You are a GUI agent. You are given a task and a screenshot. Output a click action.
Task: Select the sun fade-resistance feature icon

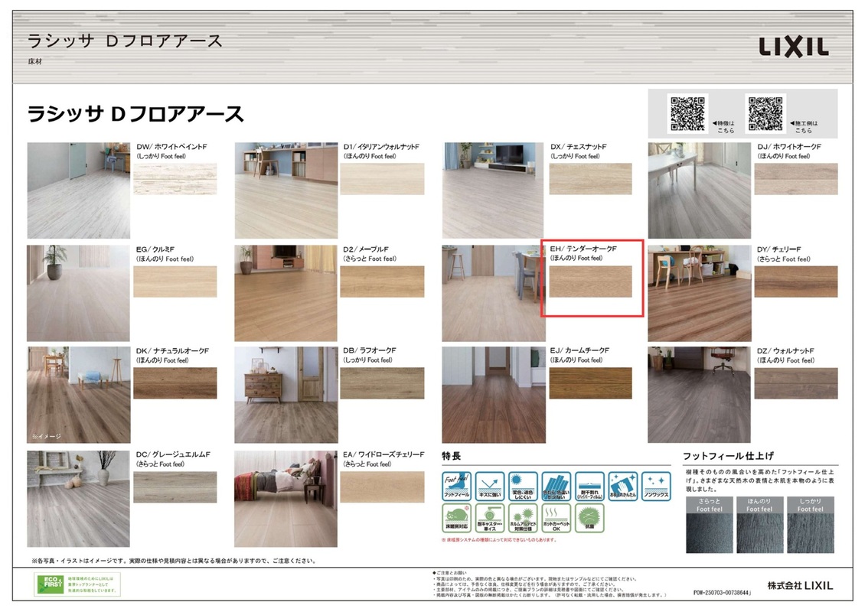click(524, 487)
